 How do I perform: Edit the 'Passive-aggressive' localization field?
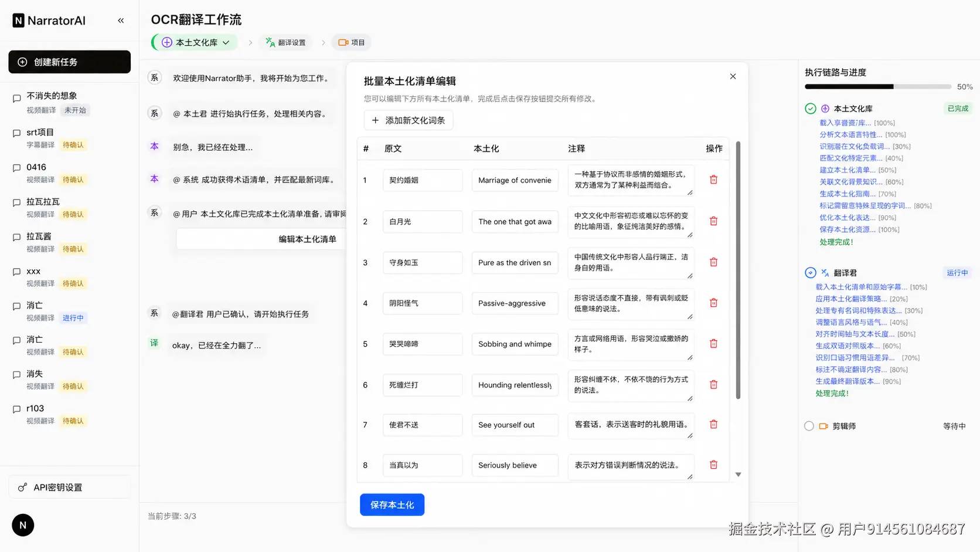[x=515, y=303]
